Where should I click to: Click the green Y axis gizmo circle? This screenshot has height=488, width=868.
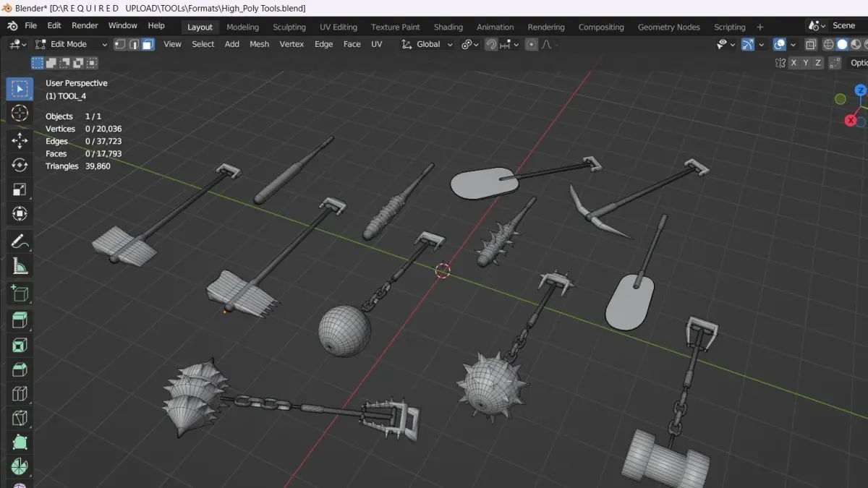[841, 99]
